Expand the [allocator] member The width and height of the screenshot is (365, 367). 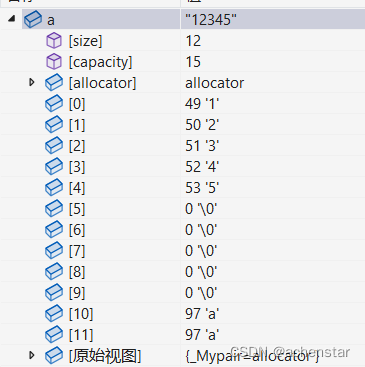32,82
